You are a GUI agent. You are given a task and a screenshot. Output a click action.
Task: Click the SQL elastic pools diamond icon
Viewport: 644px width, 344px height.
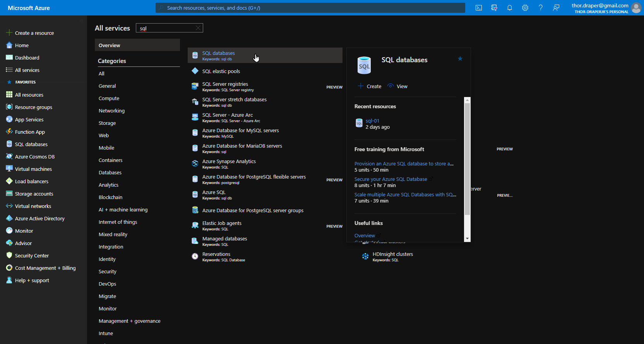click(195, 71)
